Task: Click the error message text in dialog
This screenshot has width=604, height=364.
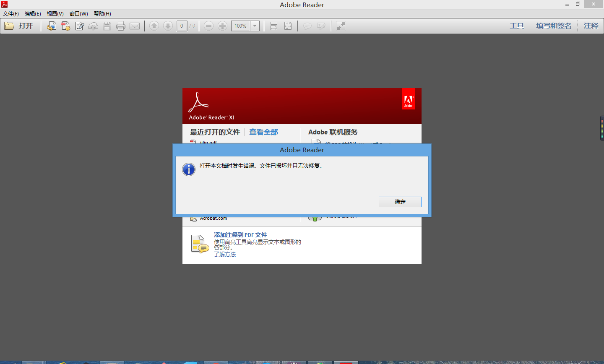Action: (262, 166)
